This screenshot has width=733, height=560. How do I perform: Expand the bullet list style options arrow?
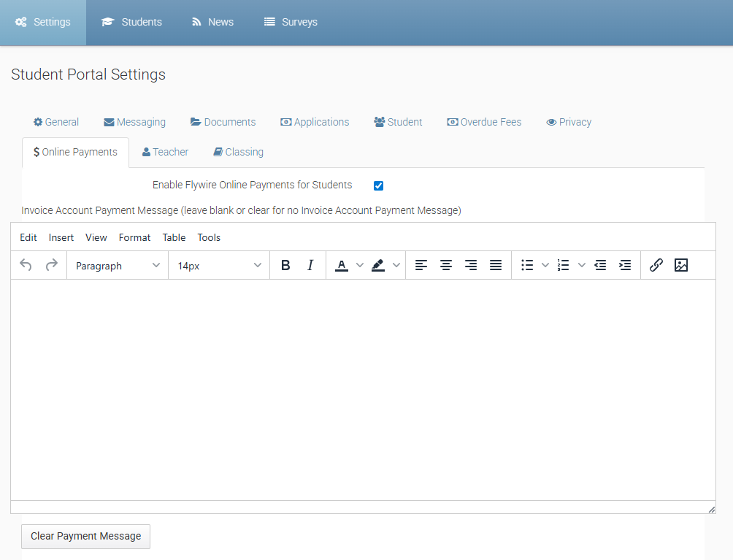click(x=545, y=266)
